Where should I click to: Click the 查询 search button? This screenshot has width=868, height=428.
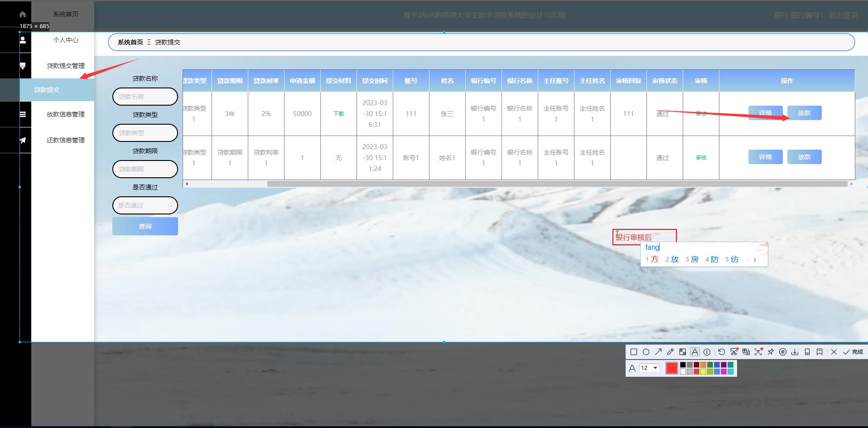pyautogui.click(x=145, y=226)
